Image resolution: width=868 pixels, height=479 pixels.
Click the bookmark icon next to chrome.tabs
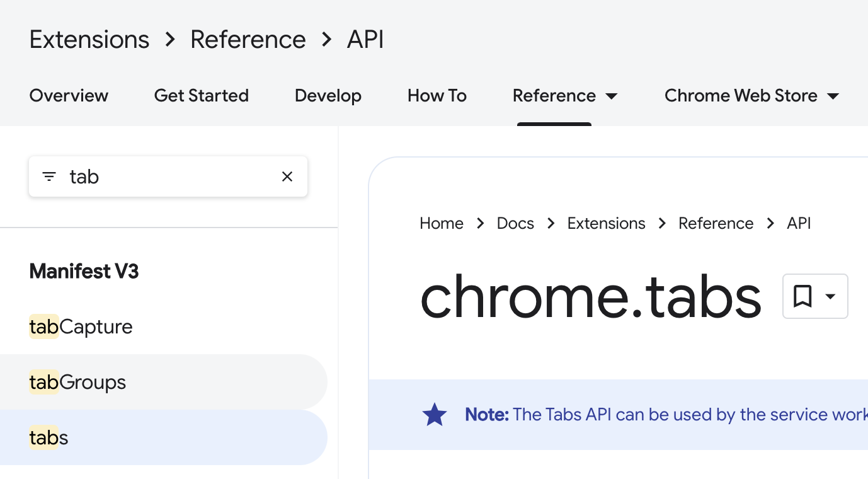pos(803,296)
